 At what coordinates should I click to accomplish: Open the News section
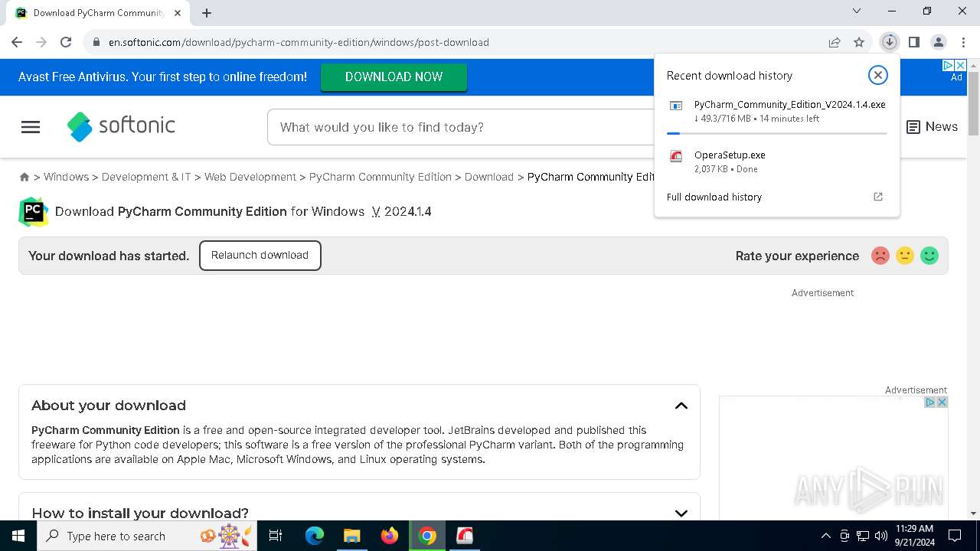[932, 127]
